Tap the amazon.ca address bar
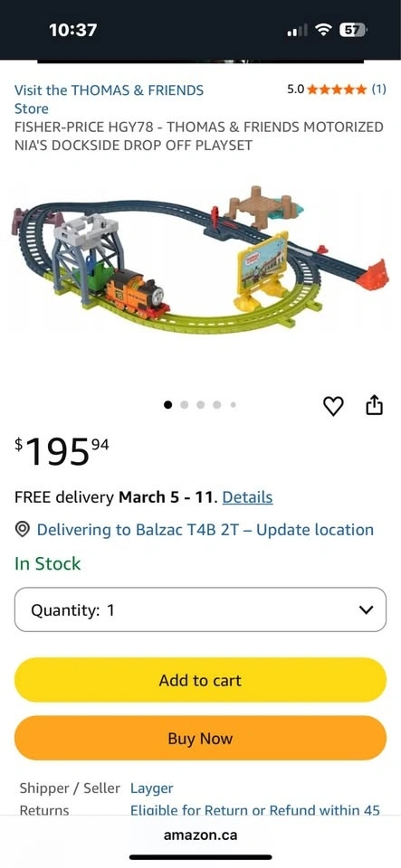The width and height of the screenshot is (401, 868). pyautogui.click(x=200, y=835)
